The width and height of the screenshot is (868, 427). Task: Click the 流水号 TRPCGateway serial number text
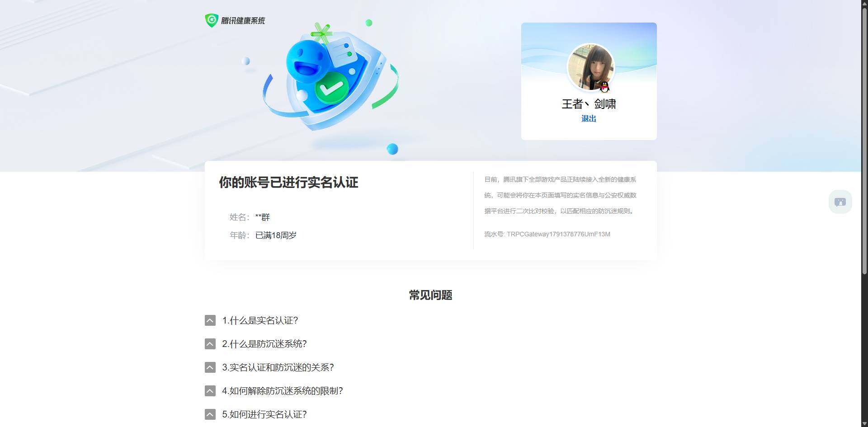click(547, 234)
